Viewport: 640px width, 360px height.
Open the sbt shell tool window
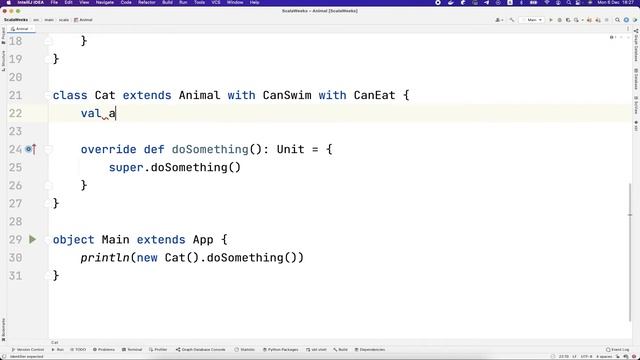(317, 350)
